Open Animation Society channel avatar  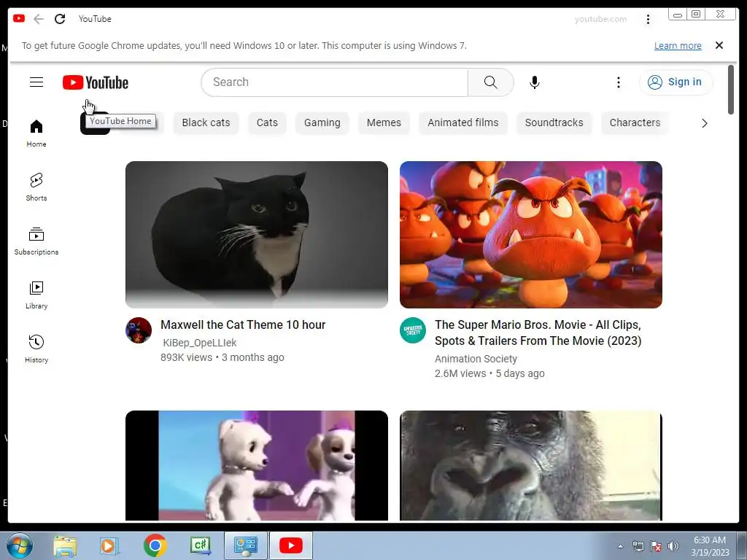pyautogui.click(x=413, y=330)
